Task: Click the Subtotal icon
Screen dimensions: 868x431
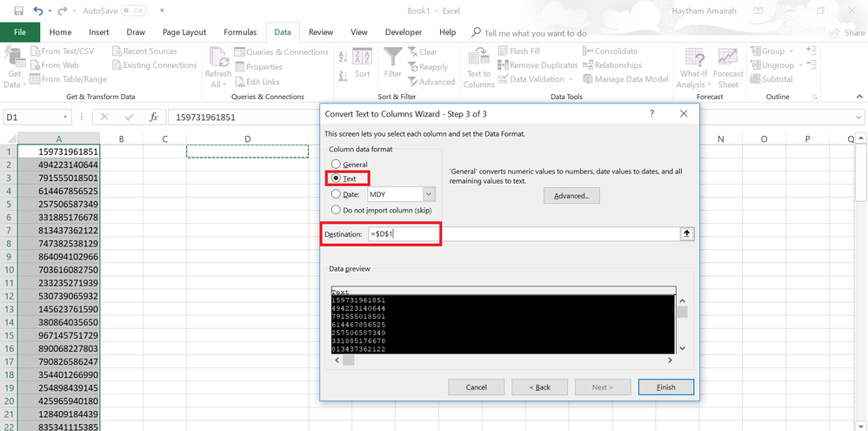Action: (756, 79)
